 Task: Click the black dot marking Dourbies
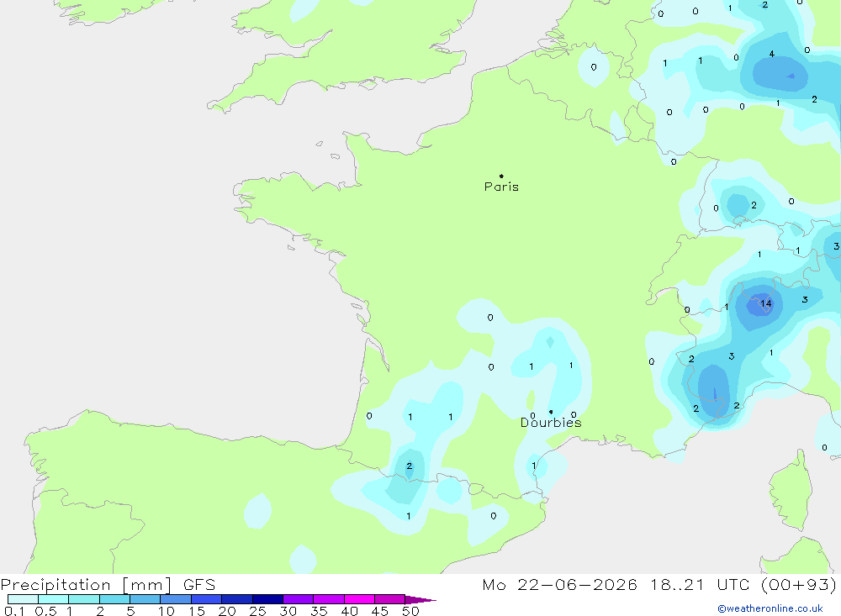click(x=551, y=412)
